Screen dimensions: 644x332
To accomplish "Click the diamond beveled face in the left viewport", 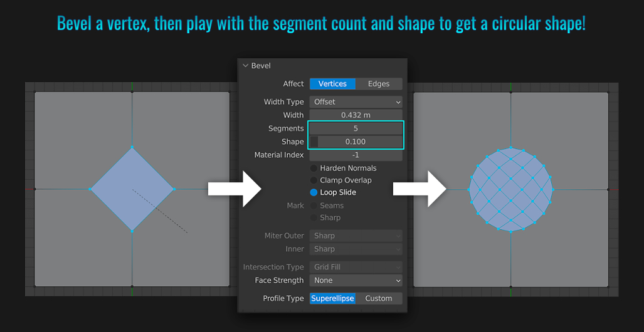I will 132,189.
